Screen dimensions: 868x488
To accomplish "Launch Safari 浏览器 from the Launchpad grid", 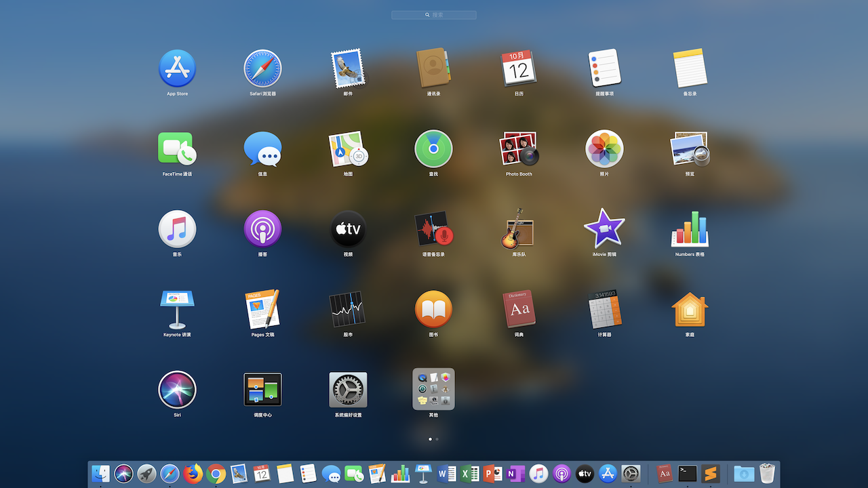I will pyautogui.click(x=262, y=68).
